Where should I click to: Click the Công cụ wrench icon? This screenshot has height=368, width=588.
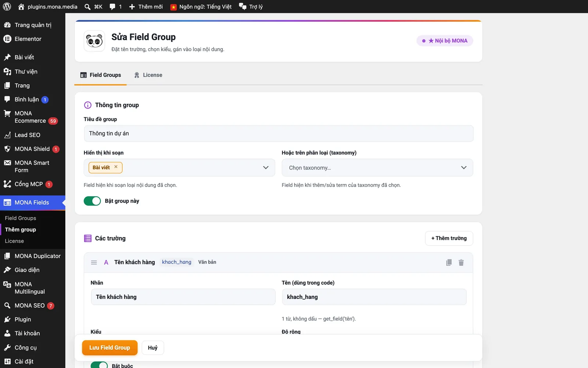7,347
